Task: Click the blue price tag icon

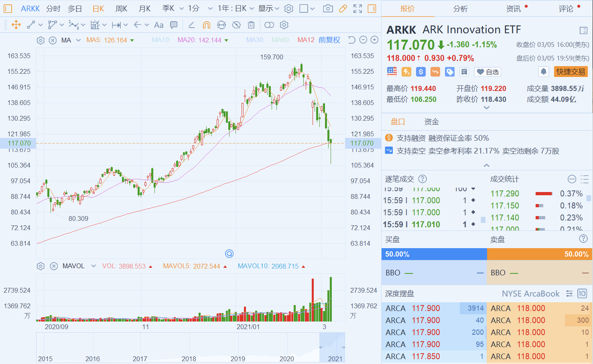Action: click(x=450, y=72)
